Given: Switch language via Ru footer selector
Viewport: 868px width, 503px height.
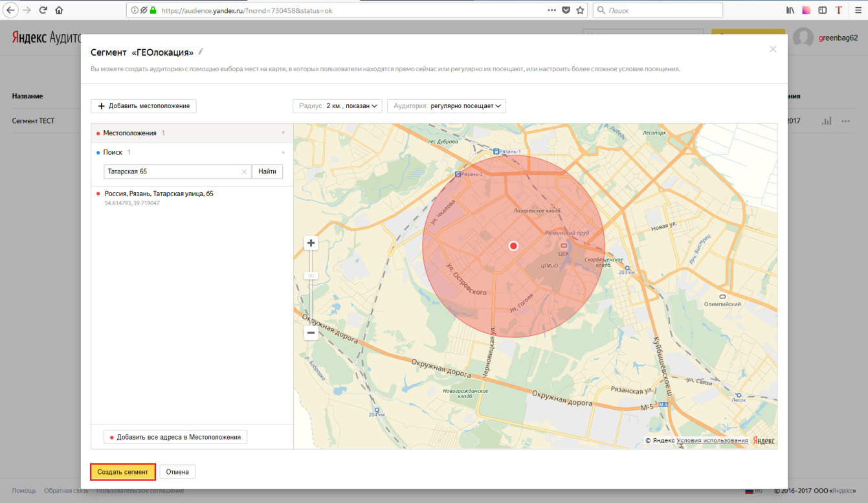Looking at the screenshot, I should click(755, 491).
